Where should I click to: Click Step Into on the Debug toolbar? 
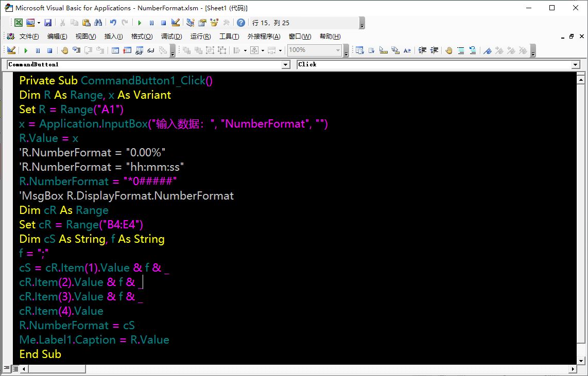click(x=77, y=50)
